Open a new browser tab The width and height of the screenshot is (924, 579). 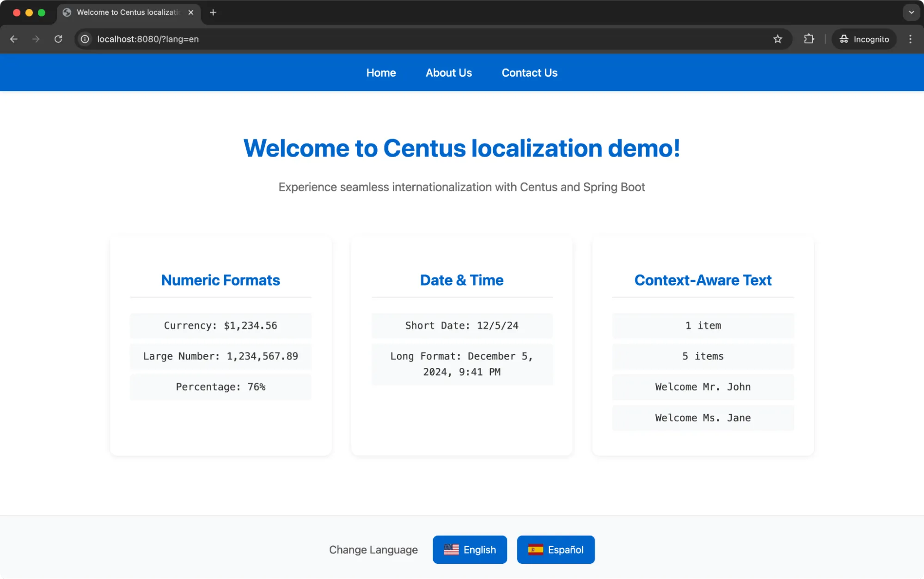point(213,12)
